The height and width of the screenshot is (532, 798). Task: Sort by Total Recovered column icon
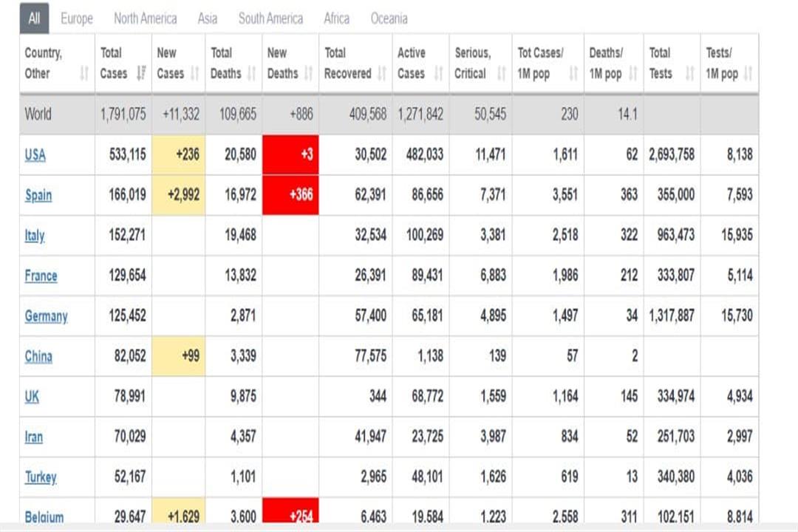pyautogui.click(x=382, y=74)
